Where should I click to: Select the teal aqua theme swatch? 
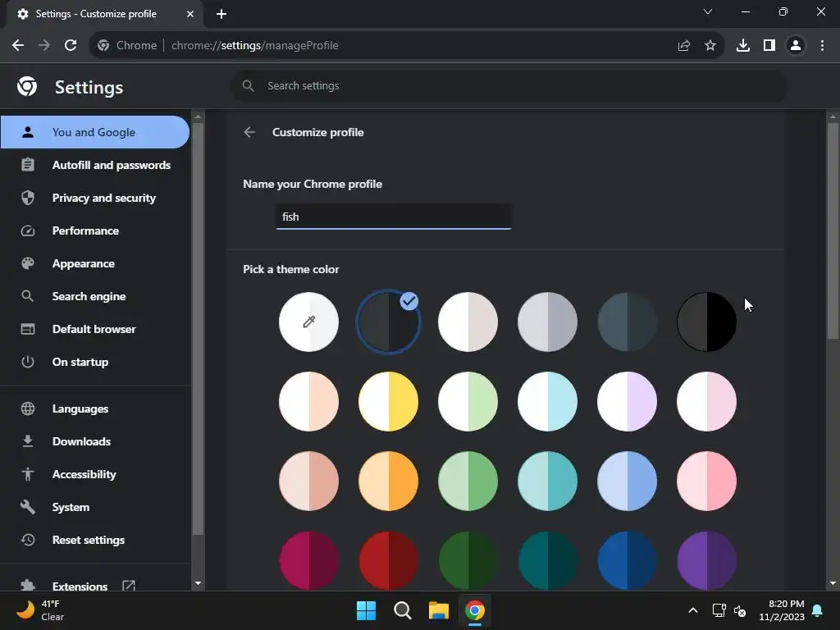tap(547, 481)
